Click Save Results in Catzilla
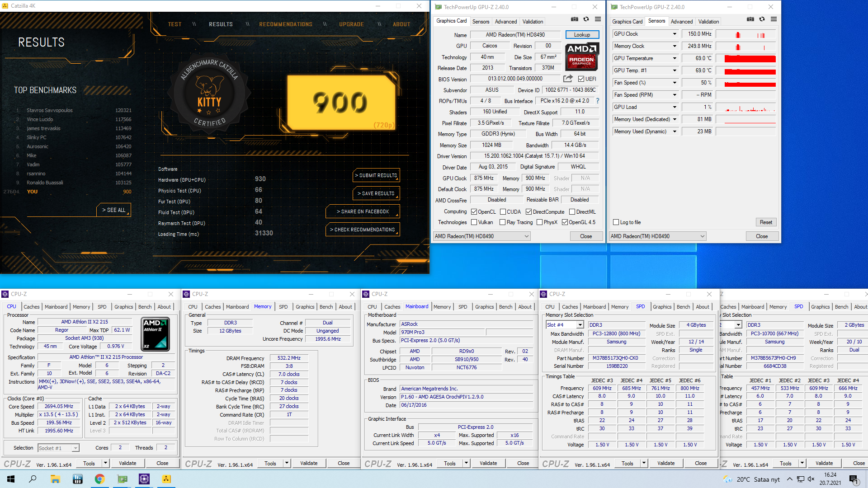The width and height of the screenshot is (868, 488). [376, 193]
